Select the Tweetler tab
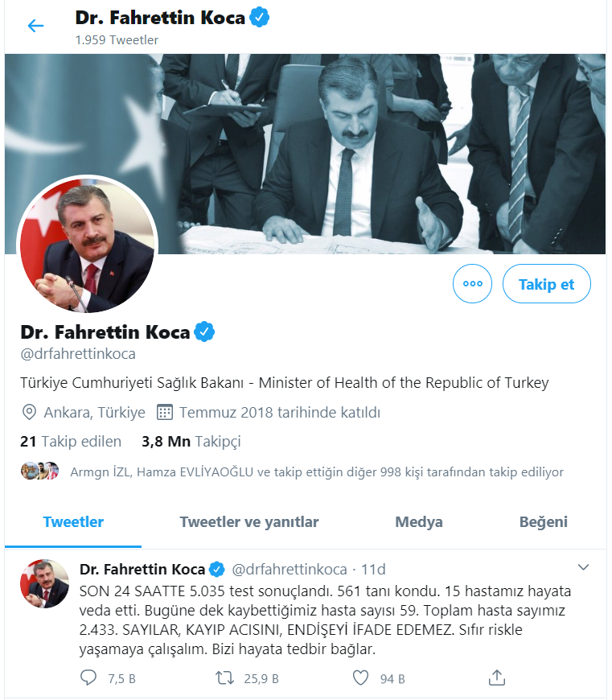 [73, 522]
